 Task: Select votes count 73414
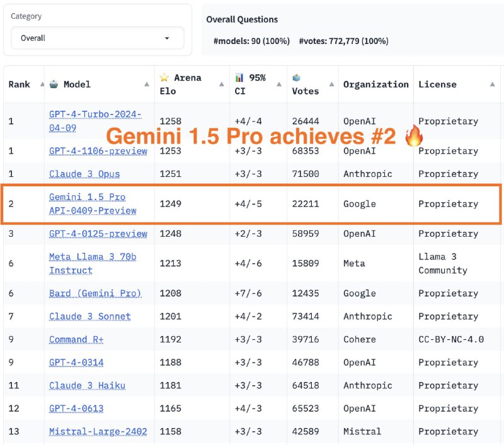[x=306, y=317]
